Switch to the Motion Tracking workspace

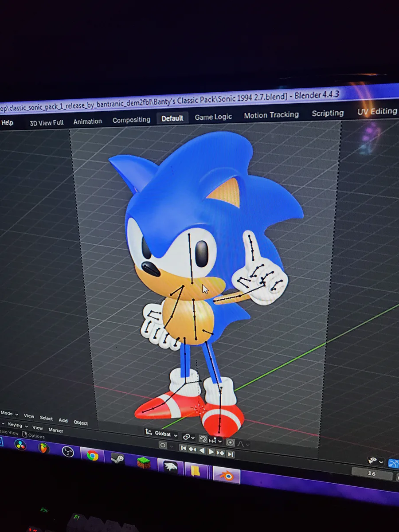[271, 115]
